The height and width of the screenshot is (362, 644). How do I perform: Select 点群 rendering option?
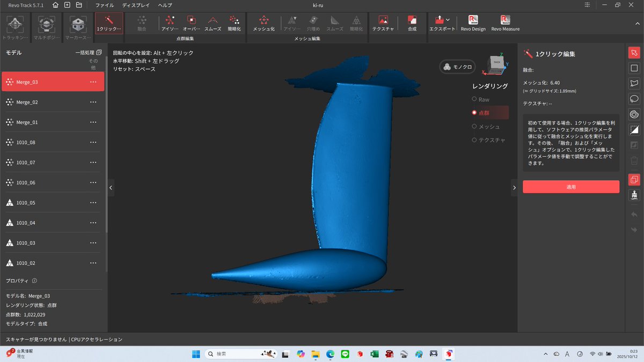pyautogui.click(x=489, y=113)
